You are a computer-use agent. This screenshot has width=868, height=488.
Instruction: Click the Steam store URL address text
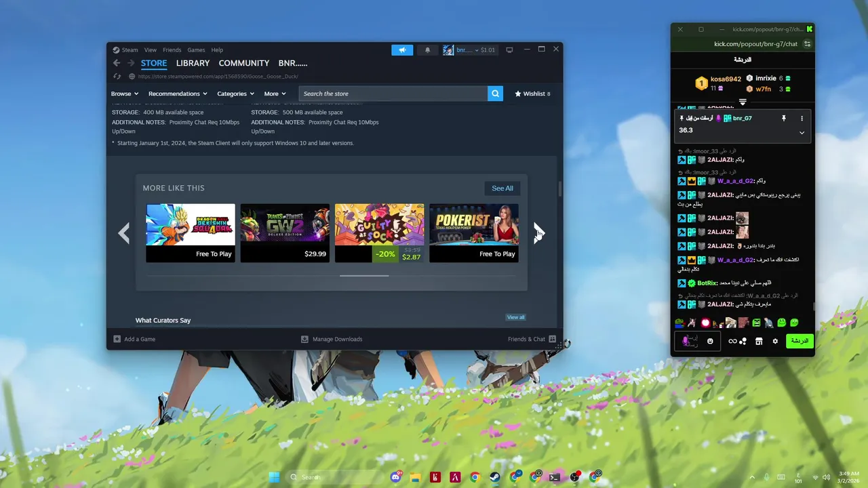[x=218, y=76]
